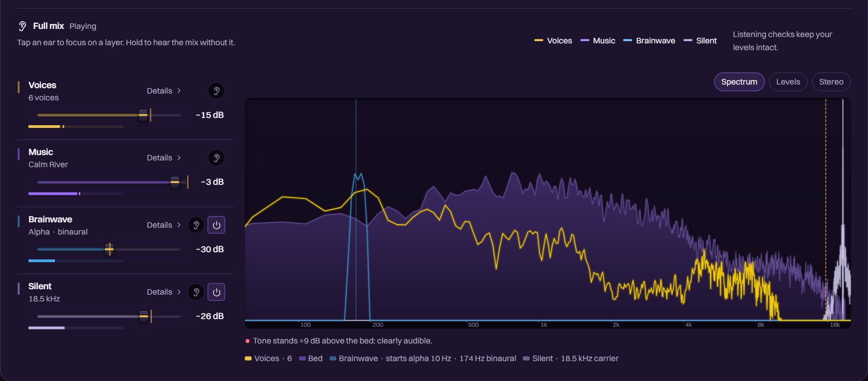The height and width of the screenshot is (381, 868).
Task: Click the 'Bed' footer legend item
Action: tap(311, 358)
